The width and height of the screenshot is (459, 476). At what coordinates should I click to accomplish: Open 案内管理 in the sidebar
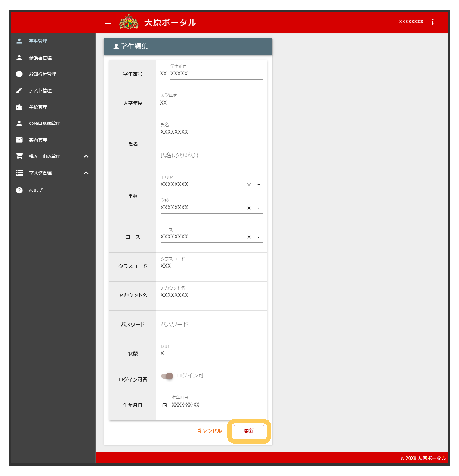[53, 140]
